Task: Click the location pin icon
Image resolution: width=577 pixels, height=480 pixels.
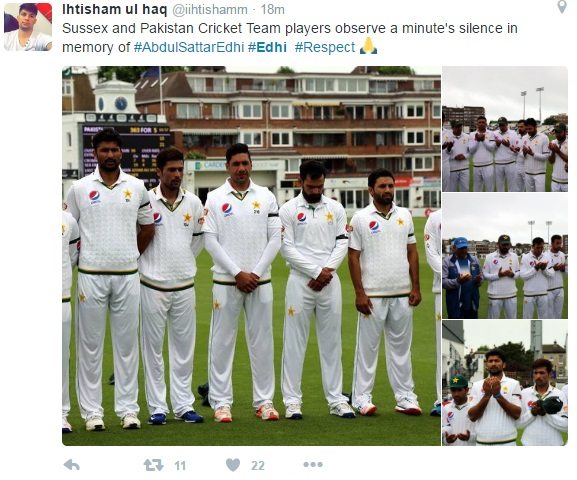Action: [x=562, y=7]
